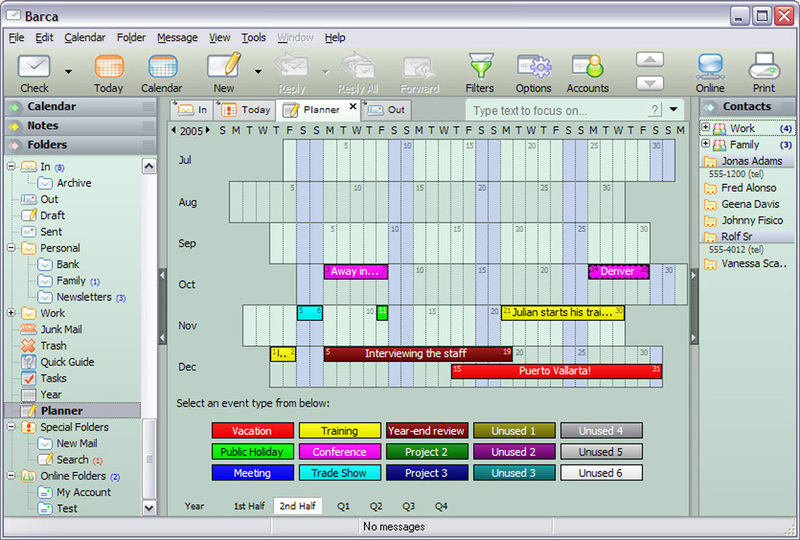Image resolution: width=800 pixels, height=540 pixels.
Task: Select the Vacation event type
Action: [253, 431]
